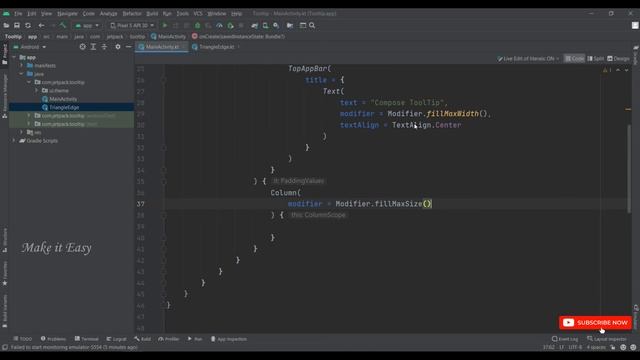
Task: Click the Subscribe Now button
Action: tap(596, 322)
